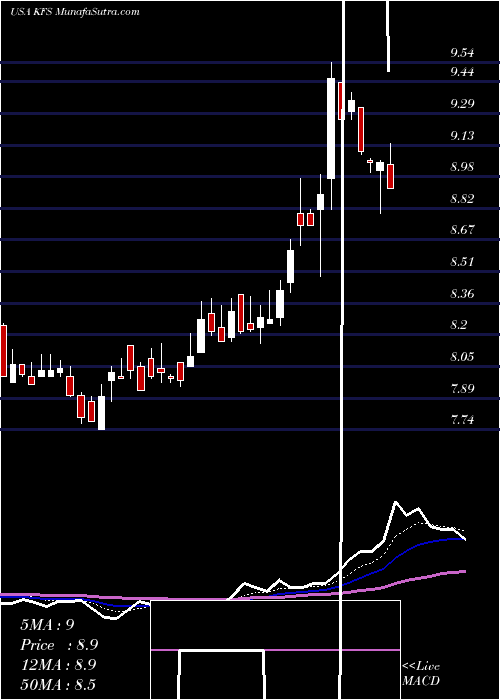The width and height of the screenshot is (500, 700).
Task: Click the 8.2 price level label
Action: tap(459, 325)
